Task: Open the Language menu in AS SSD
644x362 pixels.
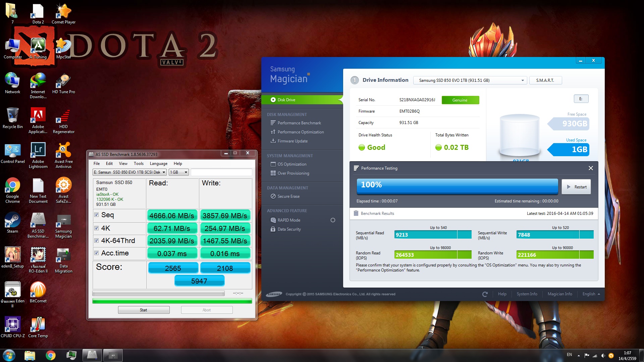Action: (x=158, y=164)
